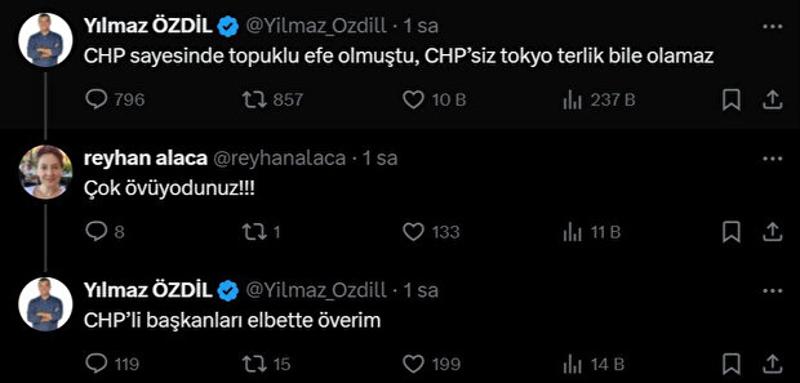Share the first Yılmaz ÖZDİL tweet
The image size is (800, 383).
772,100
